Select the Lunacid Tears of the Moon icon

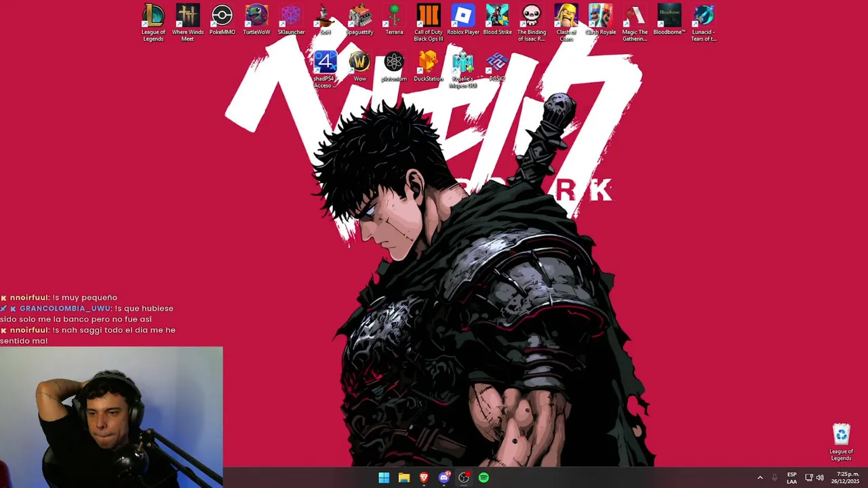(x=704, y=23)
